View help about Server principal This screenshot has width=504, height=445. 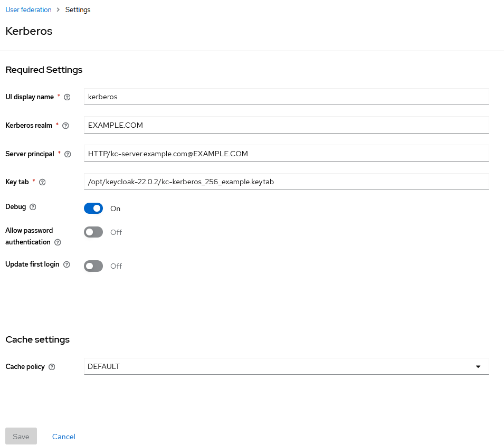click(68, 154)
